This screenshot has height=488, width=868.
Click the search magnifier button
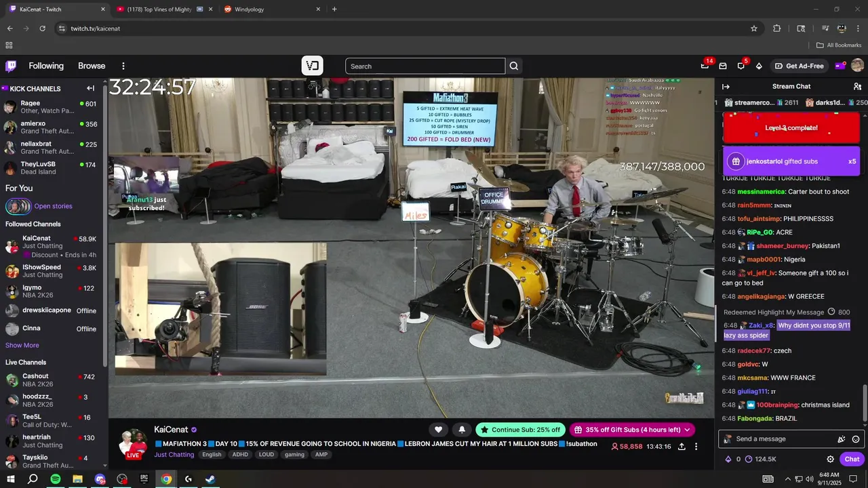514,66
